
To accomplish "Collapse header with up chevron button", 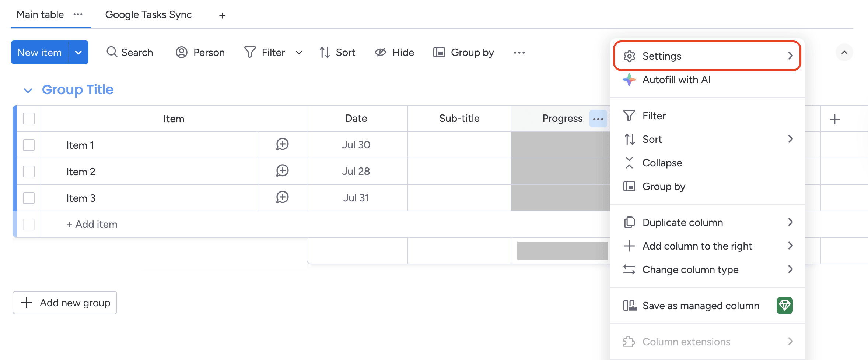I will pos(844,52).
